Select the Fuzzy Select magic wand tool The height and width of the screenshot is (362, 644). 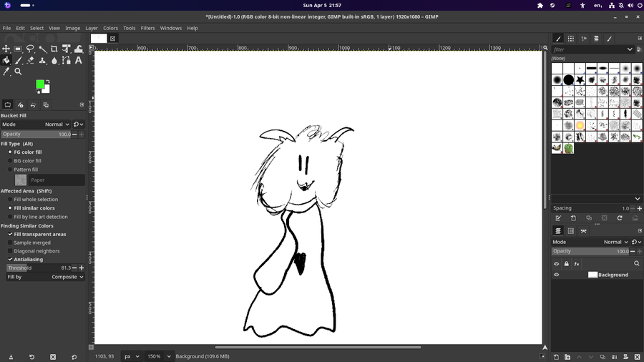click(42, 49)
